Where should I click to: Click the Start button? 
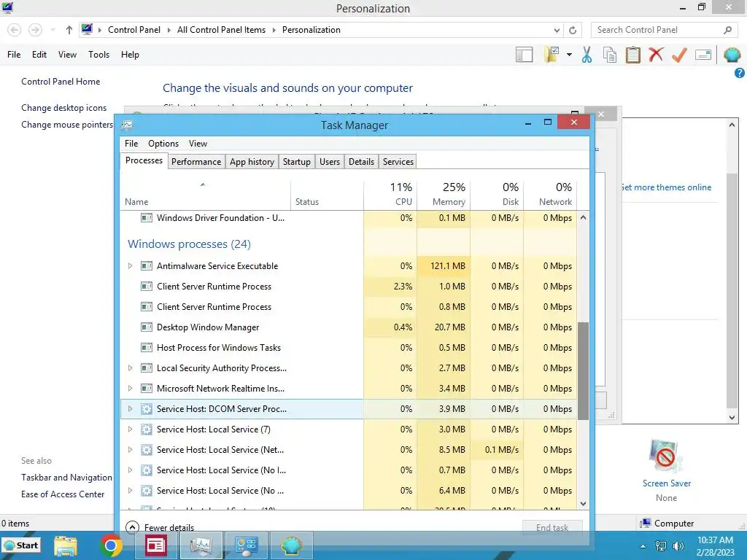pos(21,545)
